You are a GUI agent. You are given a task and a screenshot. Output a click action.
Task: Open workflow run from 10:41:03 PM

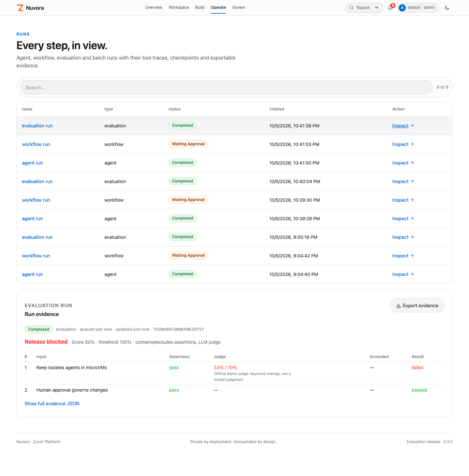click(36, 144)
